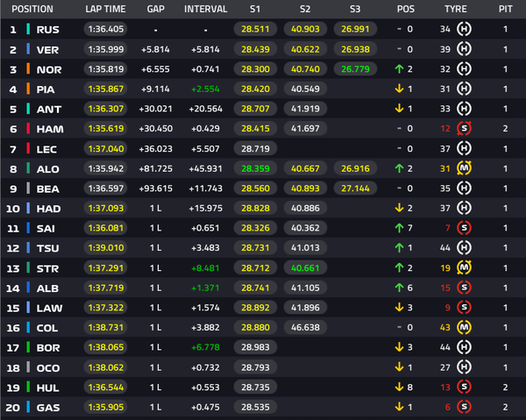Viewport: 526px width, 420px height.
Task: Select driver RUS in first place
Action: 47,30
